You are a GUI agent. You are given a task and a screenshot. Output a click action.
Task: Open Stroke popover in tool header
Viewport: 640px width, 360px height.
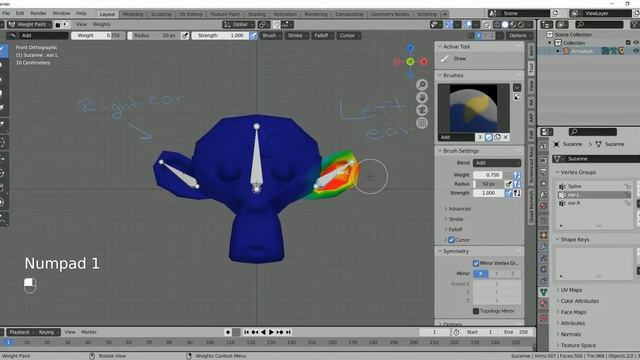[x=297, y=36]
